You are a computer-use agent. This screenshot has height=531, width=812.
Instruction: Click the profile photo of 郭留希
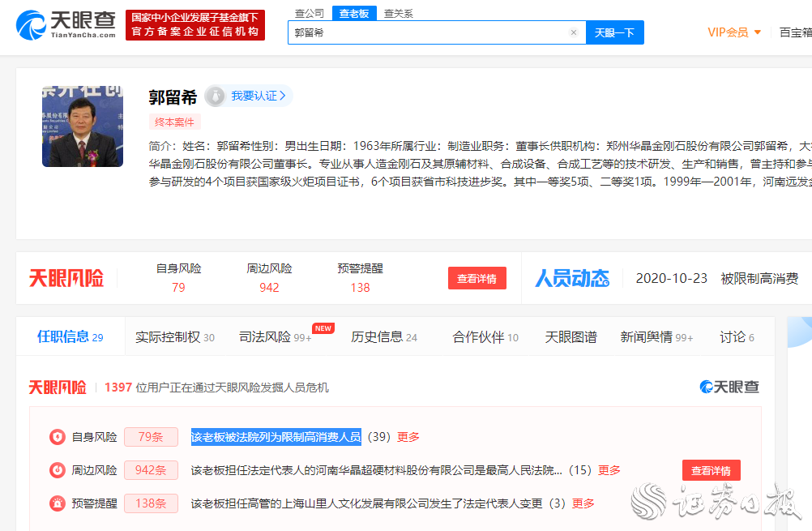83,126
